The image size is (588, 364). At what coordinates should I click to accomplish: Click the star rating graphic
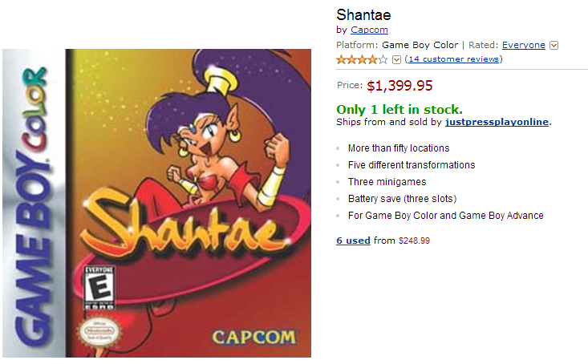[362, 59]
